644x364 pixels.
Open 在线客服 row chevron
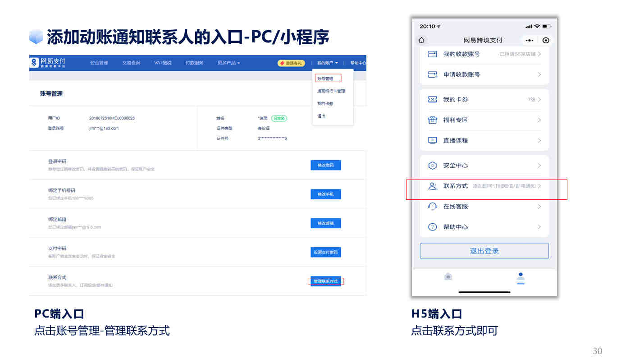tap(539, 207)
